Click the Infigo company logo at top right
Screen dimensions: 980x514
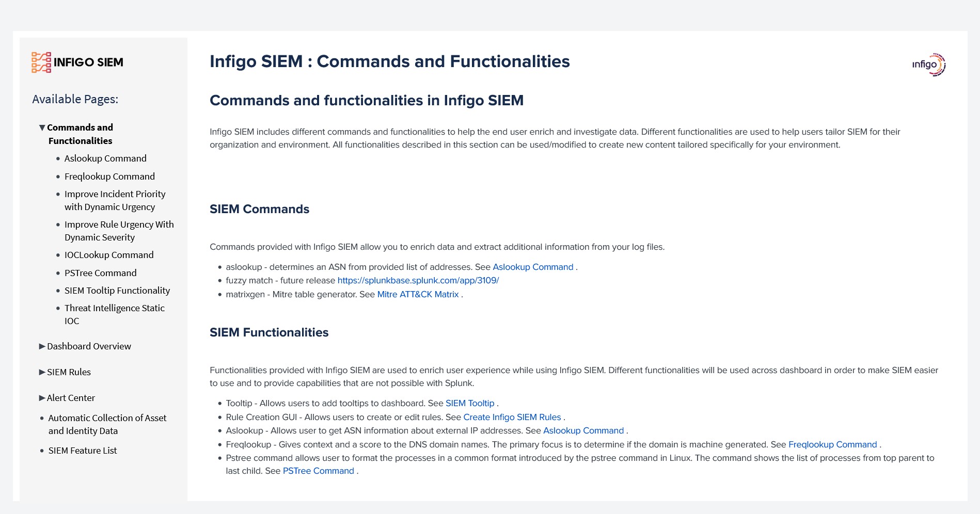928,65
